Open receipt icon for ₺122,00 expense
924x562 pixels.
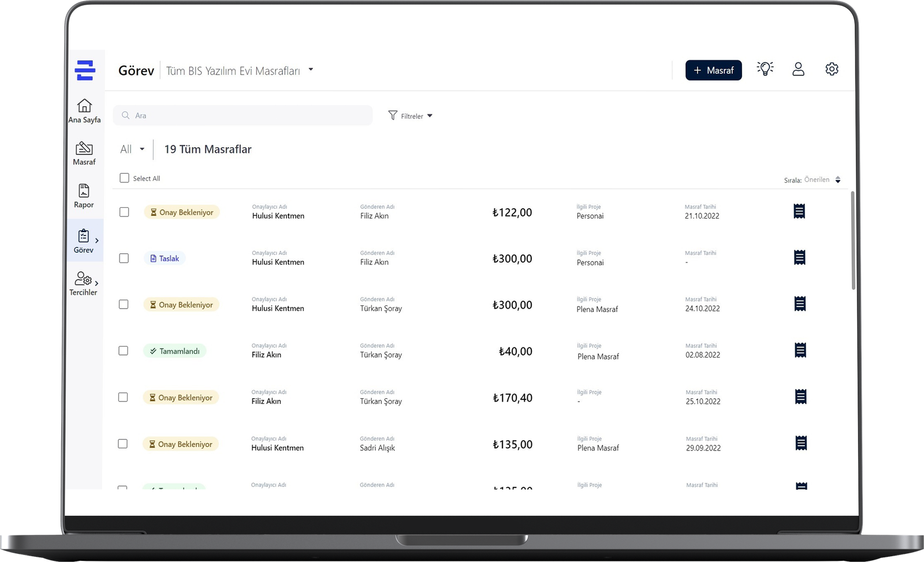[x=799, y=211]
